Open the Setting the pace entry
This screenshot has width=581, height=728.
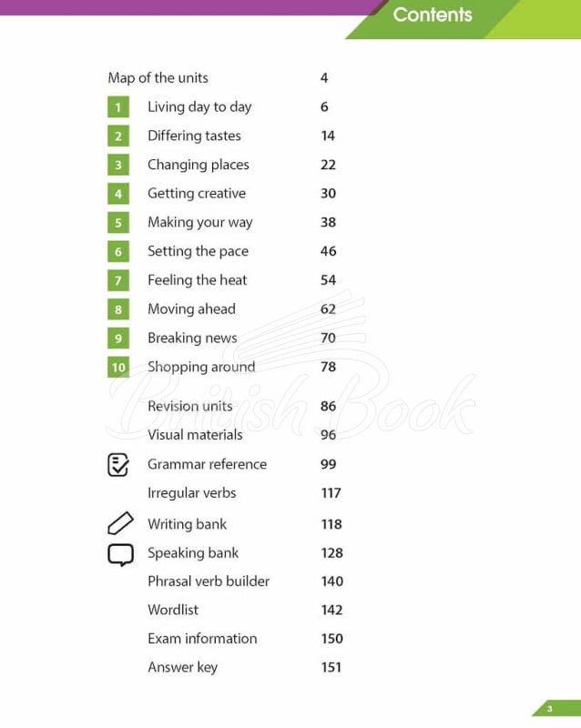pos(198,251)
